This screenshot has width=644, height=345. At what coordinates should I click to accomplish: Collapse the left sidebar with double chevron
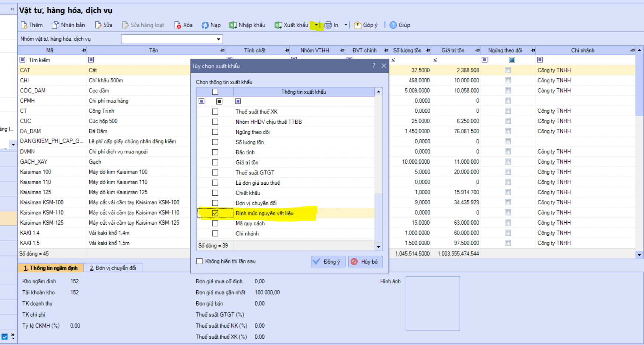(x=12, y=9)
